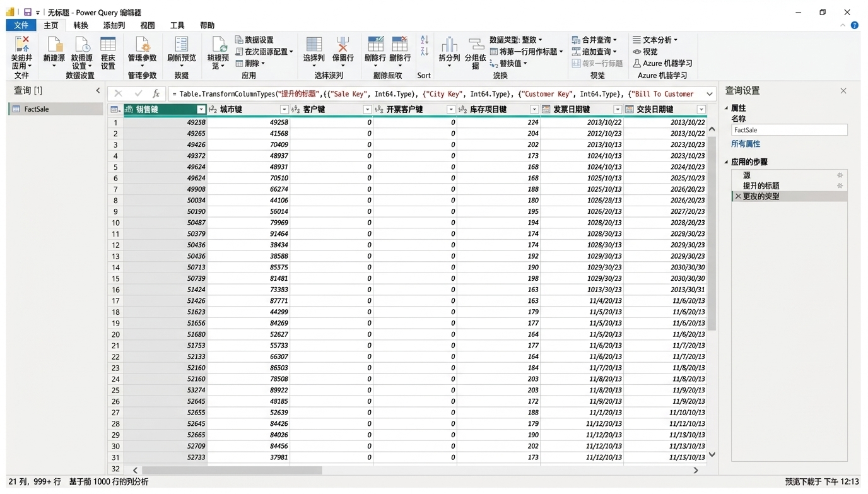This screenshot has width=868, height=494.
Task: Collapse the 查询 pane with its chevron
Action: pyautogui.click(x=98, y=91)
